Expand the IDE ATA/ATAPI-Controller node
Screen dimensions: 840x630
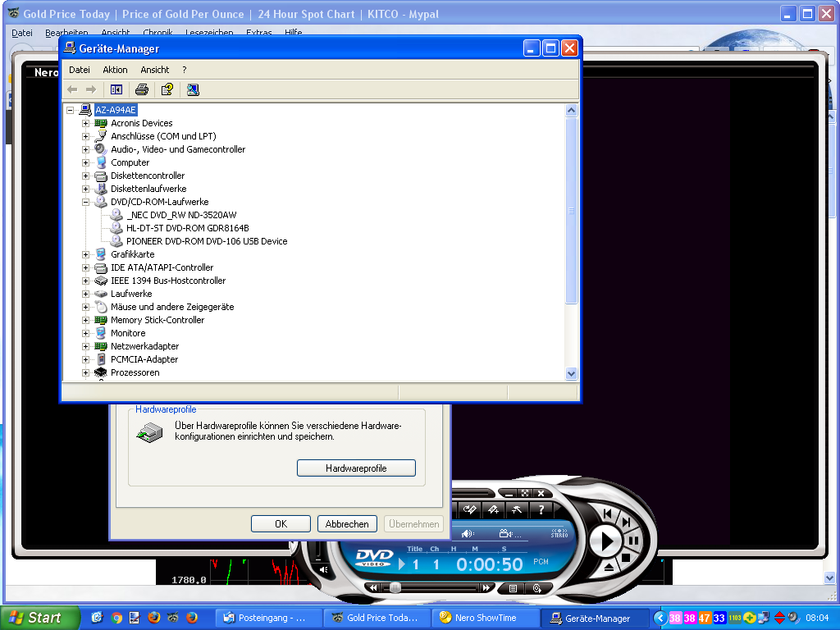[x=85, y=268]
